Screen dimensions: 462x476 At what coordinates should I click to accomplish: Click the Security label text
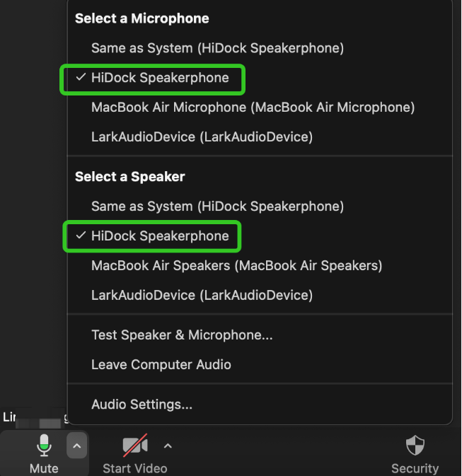415,468
